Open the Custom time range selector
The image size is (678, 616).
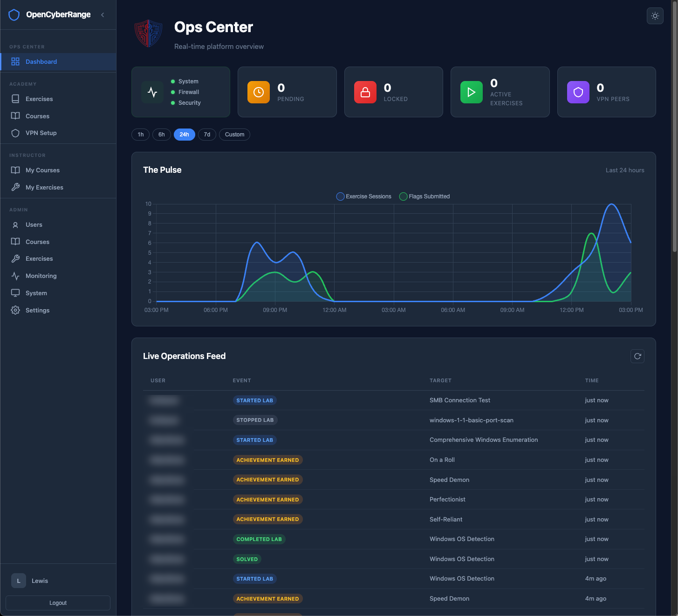click(234, 135)
